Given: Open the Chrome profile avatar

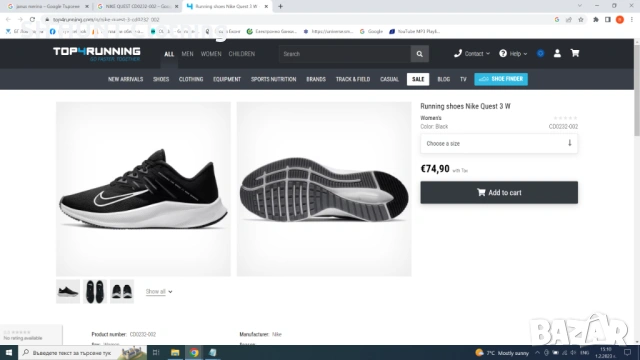Looking at the screenshot, I should (620, 19).
